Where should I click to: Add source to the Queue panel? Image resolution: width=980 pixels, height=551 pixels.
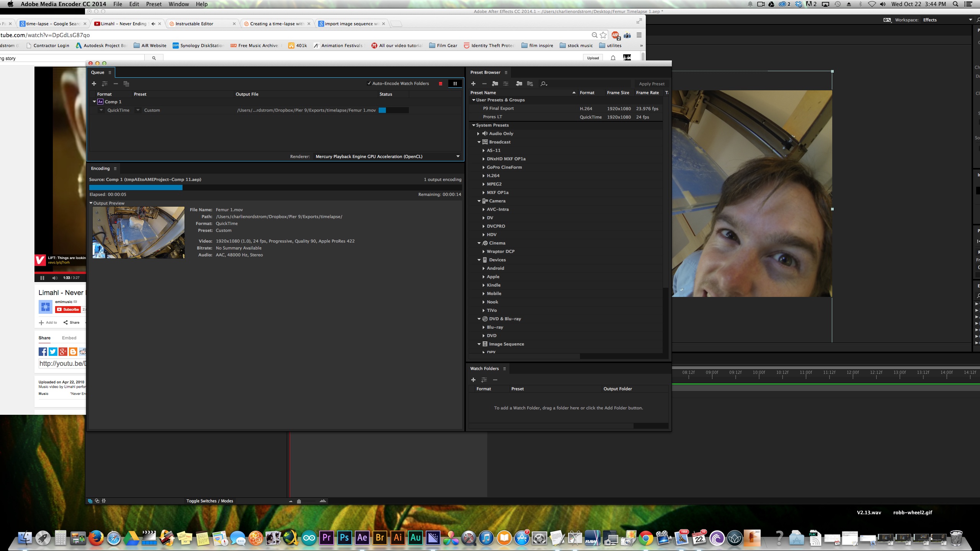click(94, 83)
